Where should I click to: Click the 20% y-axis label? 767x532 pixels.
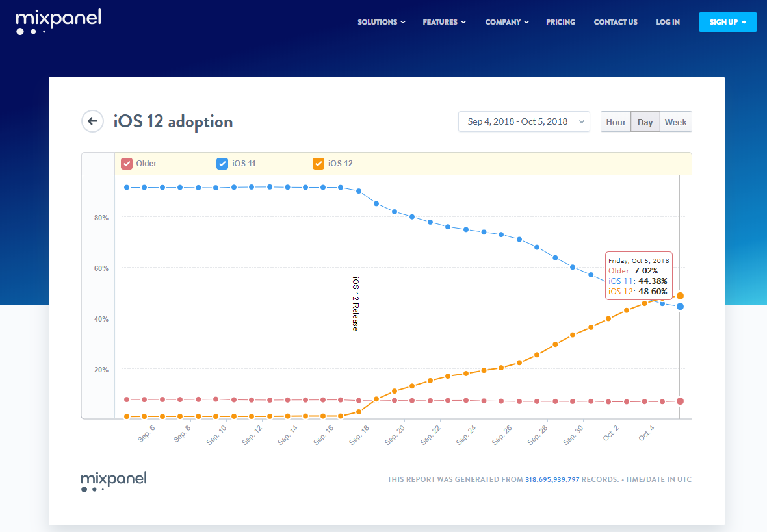tap(101, 370)
